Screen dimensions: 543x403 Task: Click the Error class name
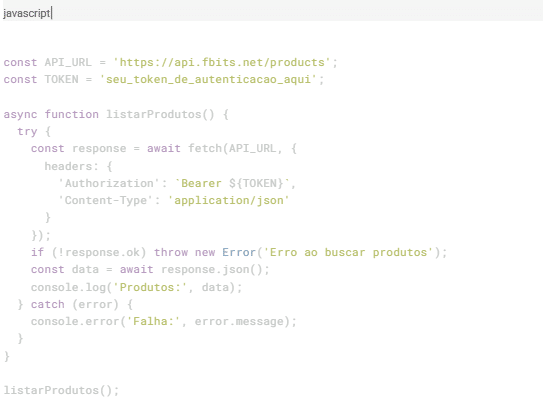pos(239,252)
